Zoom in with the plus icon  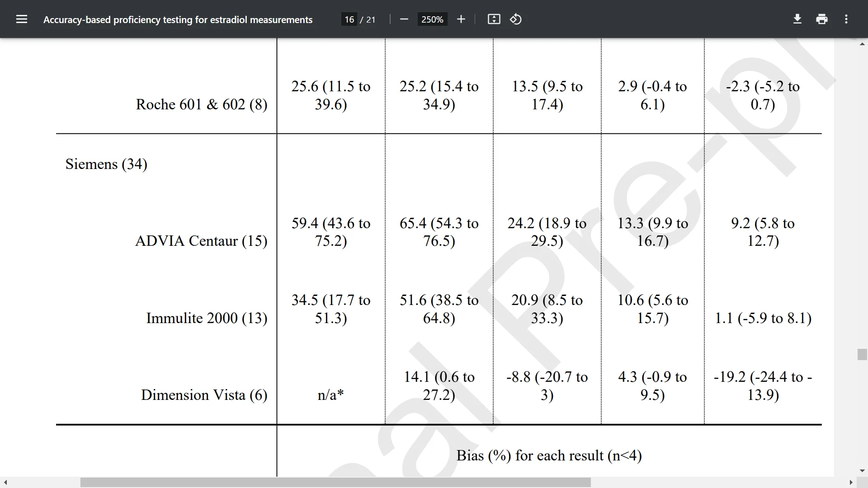coord(461,19)
